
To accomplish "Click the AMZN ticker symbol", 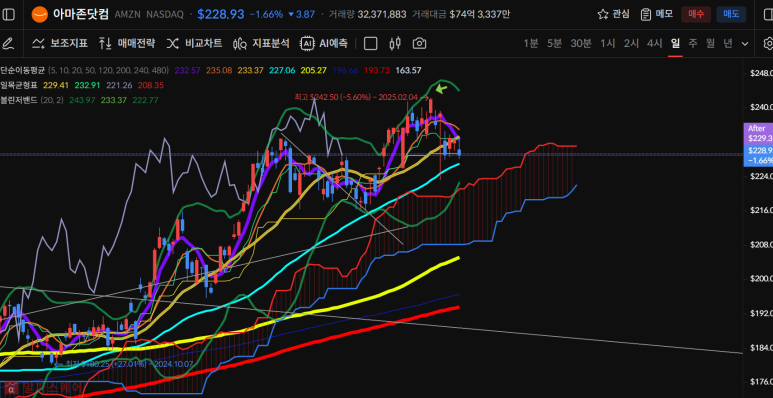I will click(x=128, y=14).
